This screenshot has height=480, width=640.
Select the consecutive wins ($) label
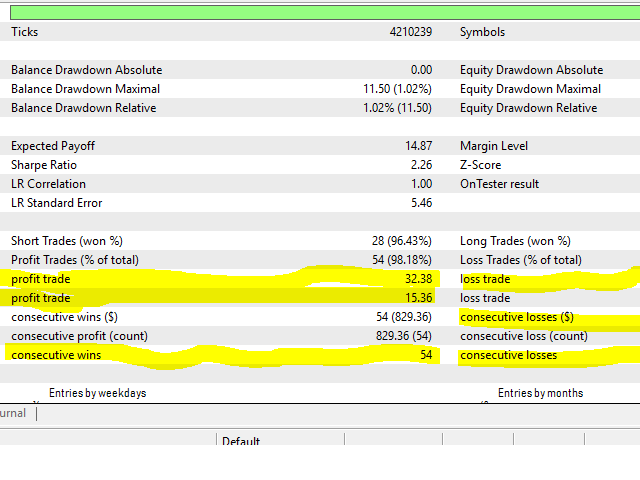point(64,317)
